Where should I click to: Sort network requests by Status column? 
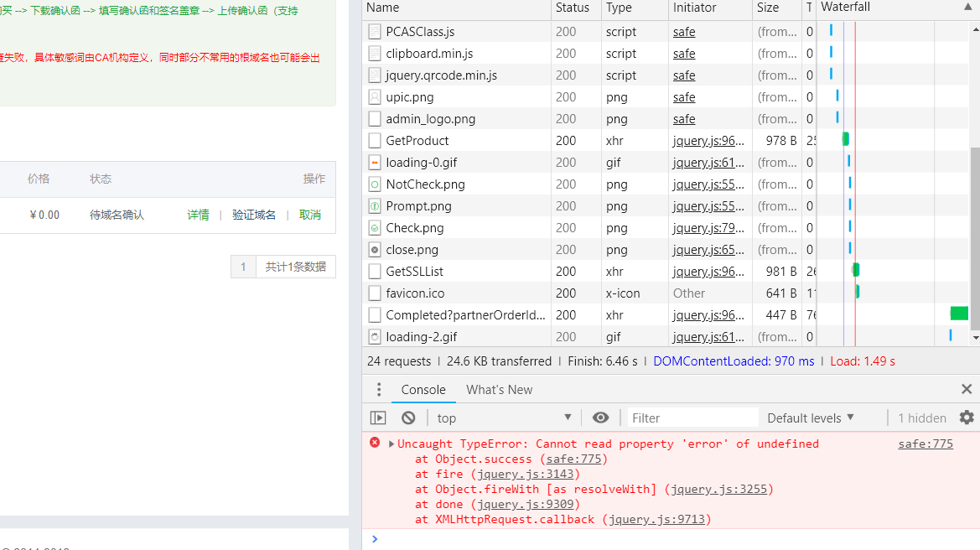coord(576,8)
